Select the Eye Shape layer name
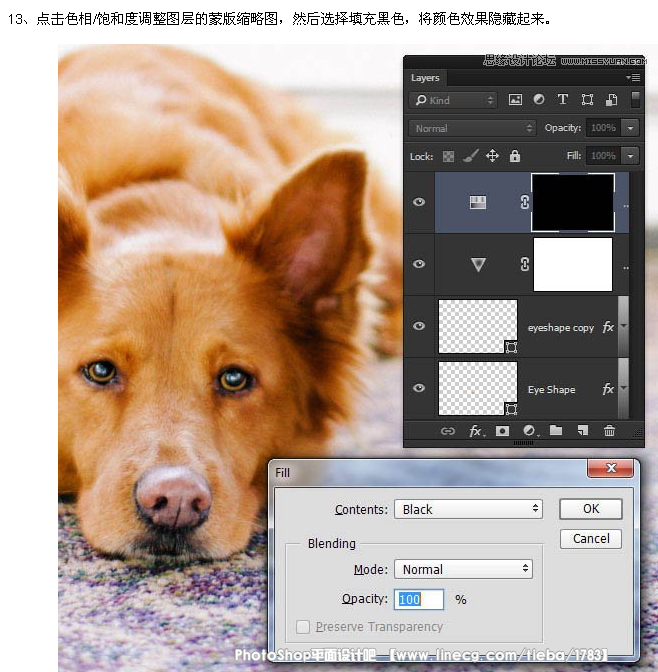Screen dimensions: 658x672 tap(552, 390)
